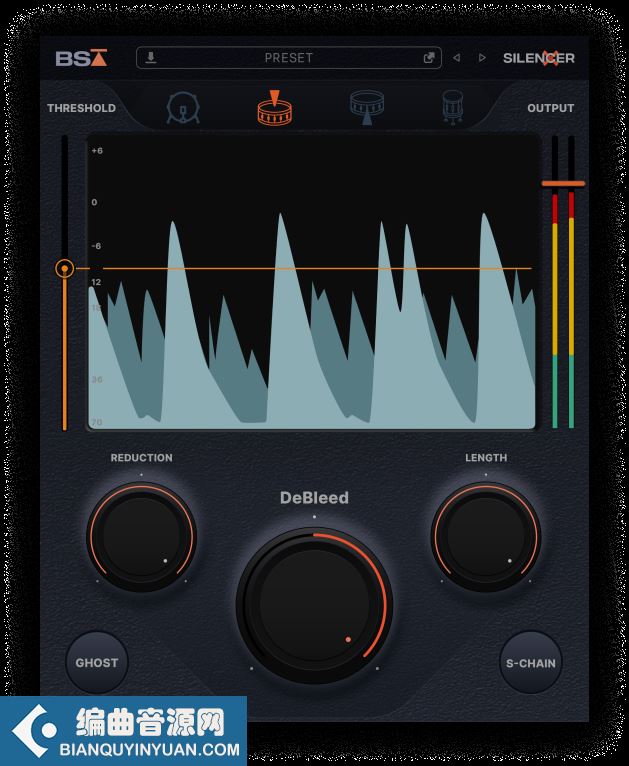Click the Output level slider handle
The image size is (629, 766).
click(x=563, y=184)
